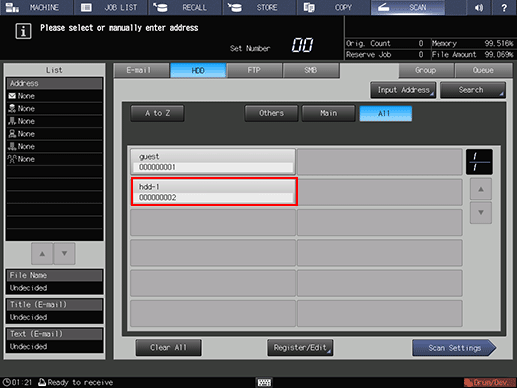Open help via question mark icon

504,7
